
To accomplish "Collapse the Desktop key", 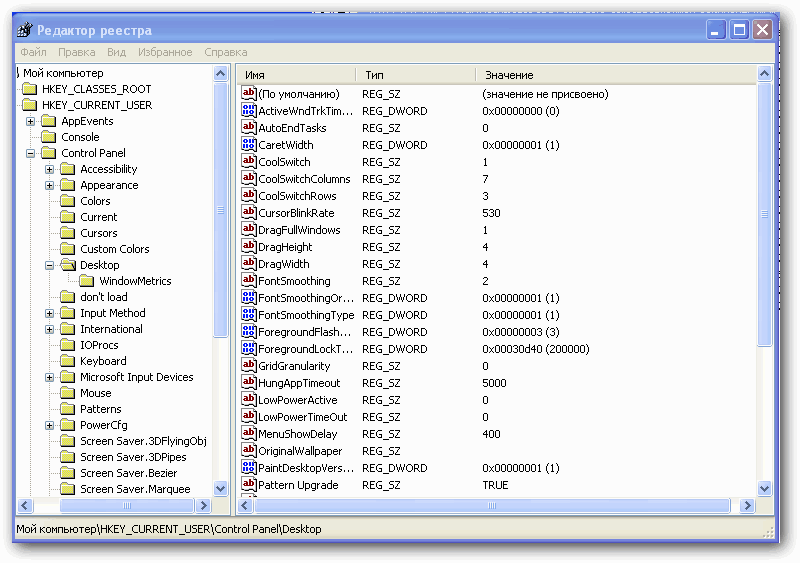I will coord(49,265).
